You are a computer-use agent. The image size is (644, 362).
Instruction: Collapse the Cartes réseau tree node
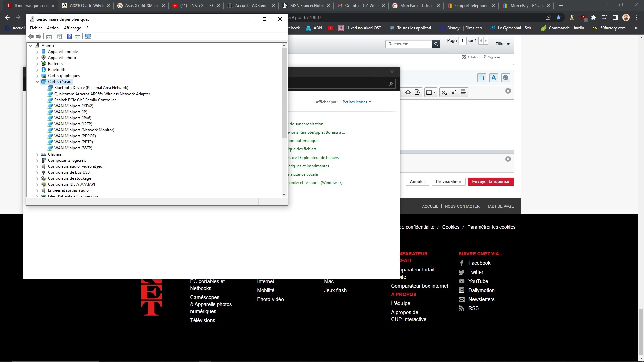pyautogui.click(x=37, y=82)
